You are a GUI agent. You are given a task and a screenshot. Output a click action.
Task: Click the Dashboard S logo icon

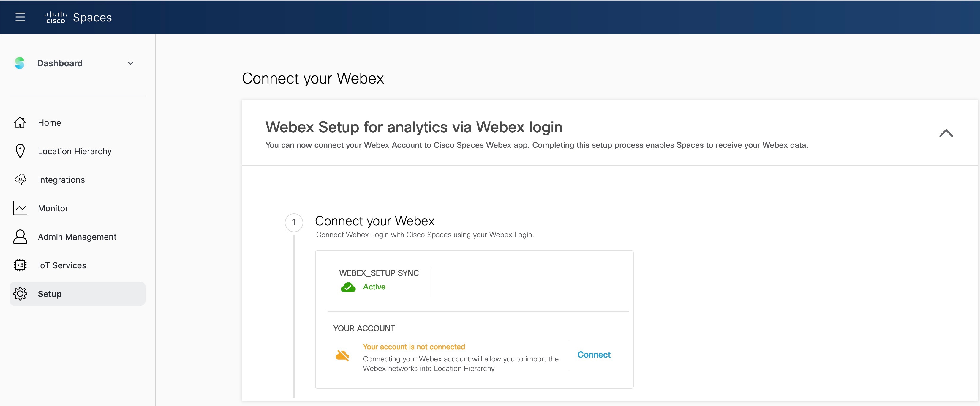point(20,63)
